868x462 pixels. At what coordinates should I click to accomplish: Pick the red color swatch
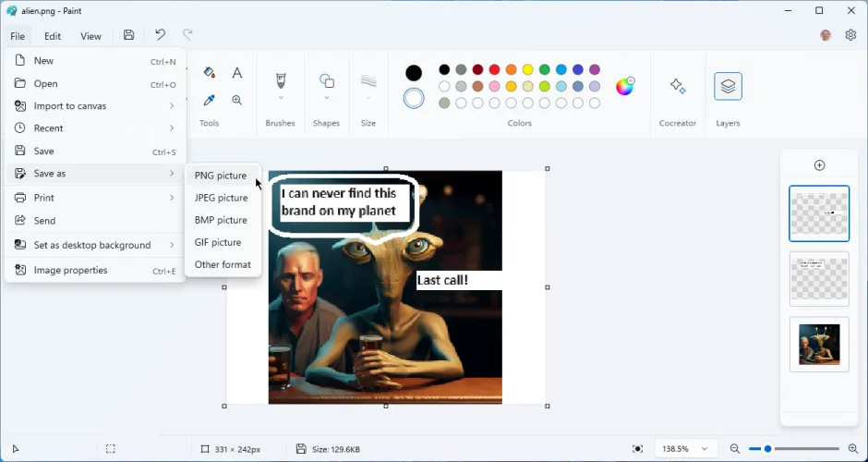(494, 69)
